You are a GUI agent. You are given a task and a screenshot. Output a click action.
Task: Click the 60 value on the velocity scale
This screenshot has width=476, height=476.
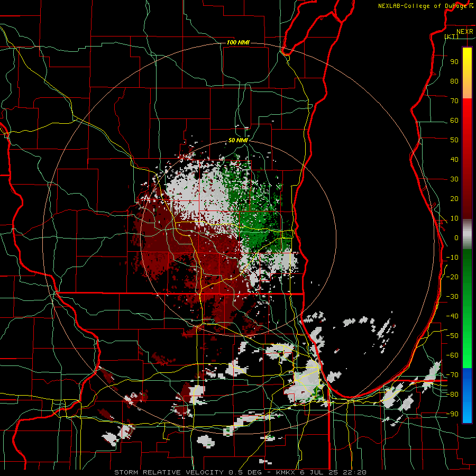[454, 120]
